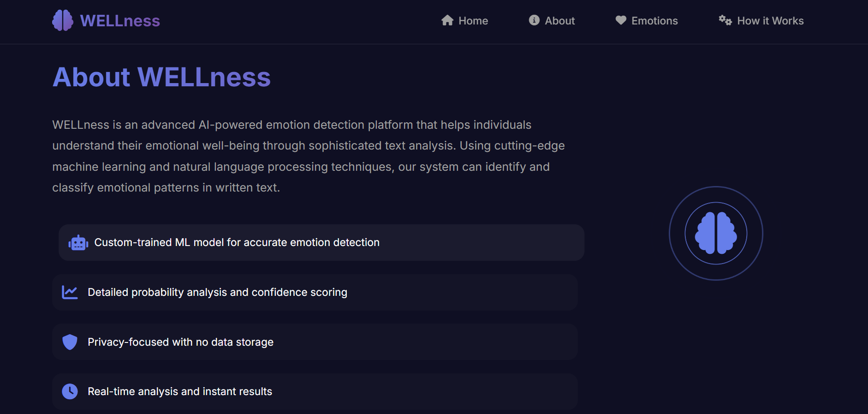
Task: Click the About WELLness page heading
Action: point(162,77)
